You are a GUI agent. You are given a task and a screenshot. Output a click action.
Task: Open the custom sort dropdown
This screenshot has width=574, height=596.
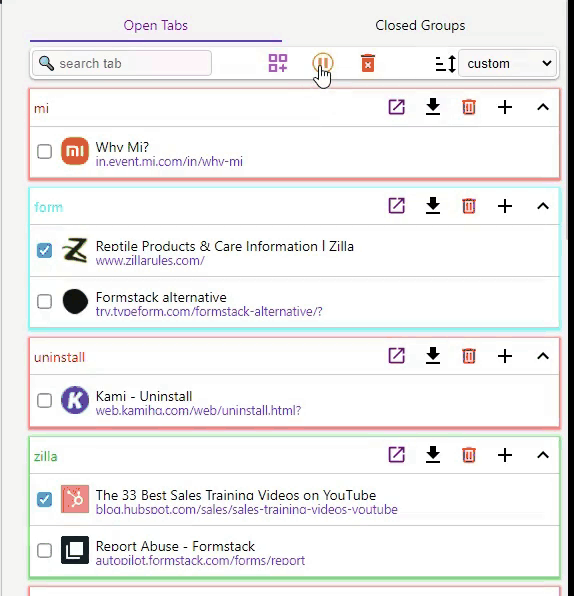pyautogui.click(x=507, y=63)
